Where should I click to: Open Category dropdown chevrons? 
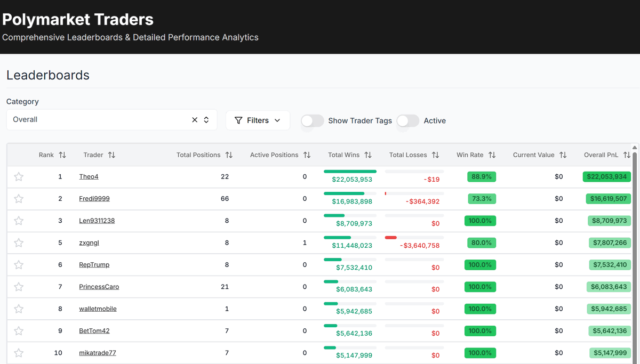[x=206, y=120]
